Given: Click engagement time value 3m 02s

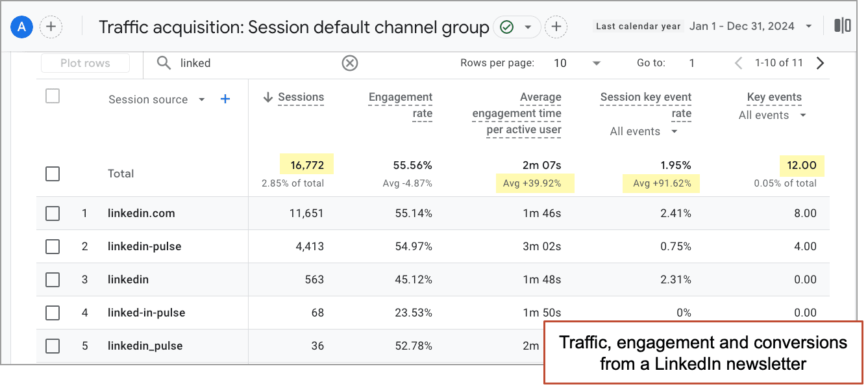Looking at the screenshot, I should pos(543,246).
